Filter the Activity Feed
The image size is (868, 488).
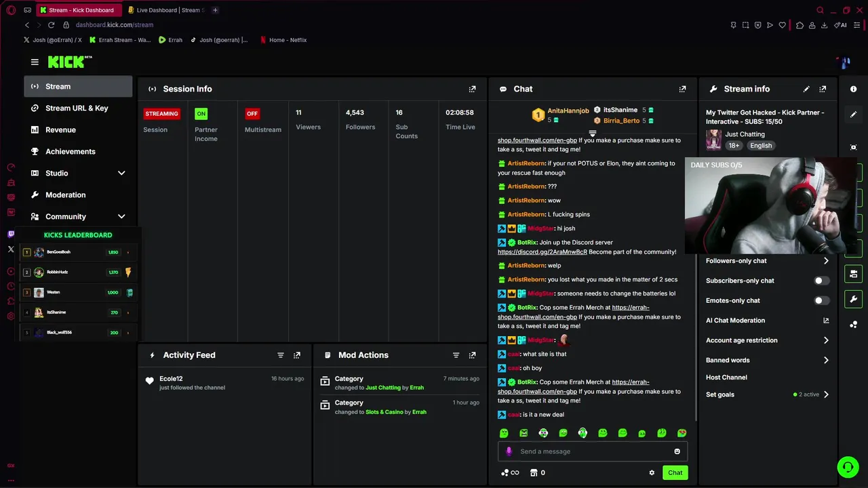coord(280,355)
